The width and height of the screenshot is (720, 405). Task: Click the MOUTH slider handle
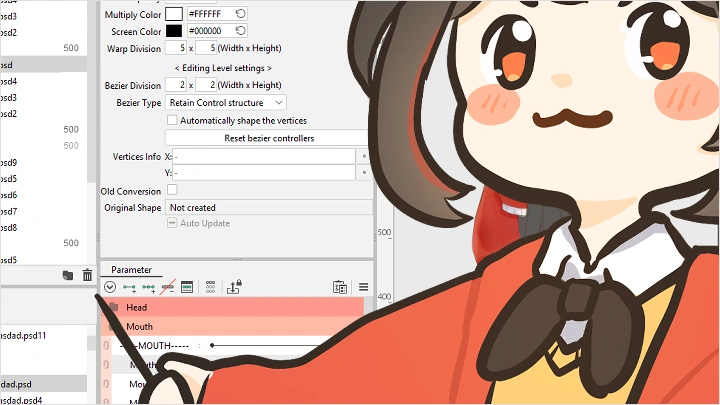212,345
